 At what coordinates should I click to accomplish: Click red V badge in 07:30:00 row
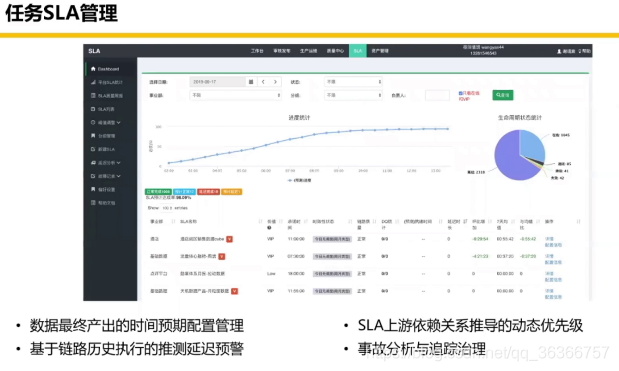point(222,257)
